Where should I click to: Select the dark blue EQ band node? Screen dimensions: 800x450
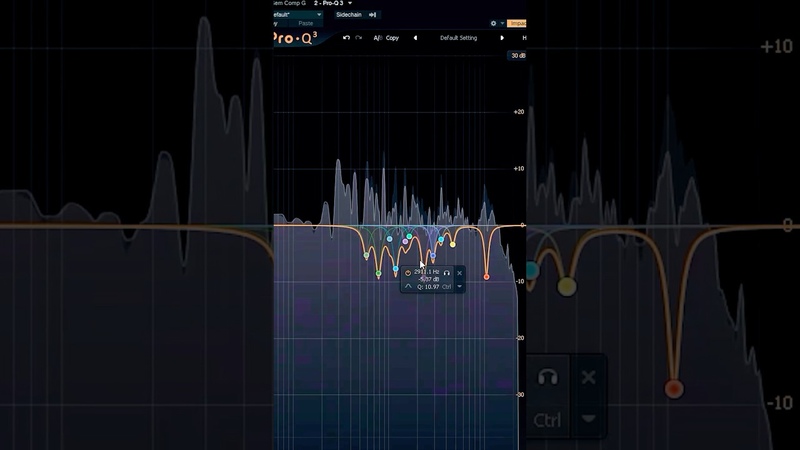[x=433, y=255]
